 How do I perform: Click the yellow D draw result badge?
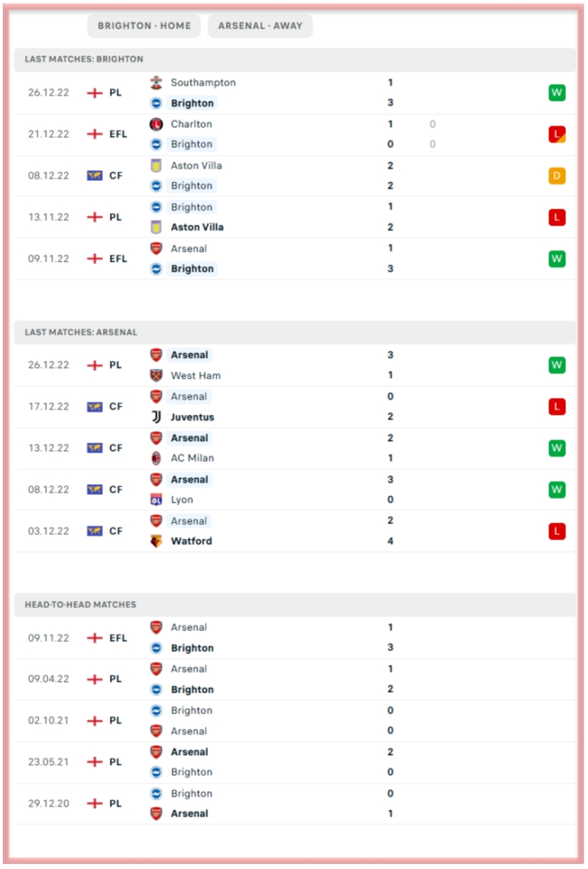[x=556, y=176]
